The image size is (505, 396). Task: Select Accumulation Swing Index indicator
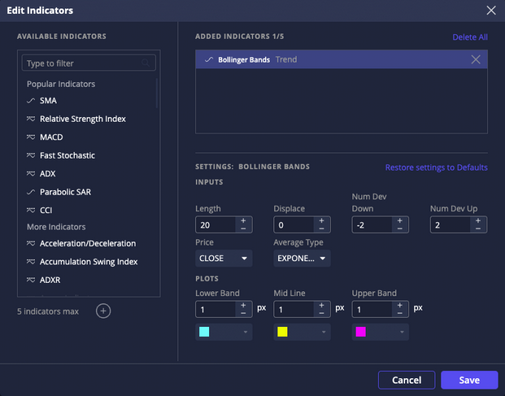pos(89,262)
